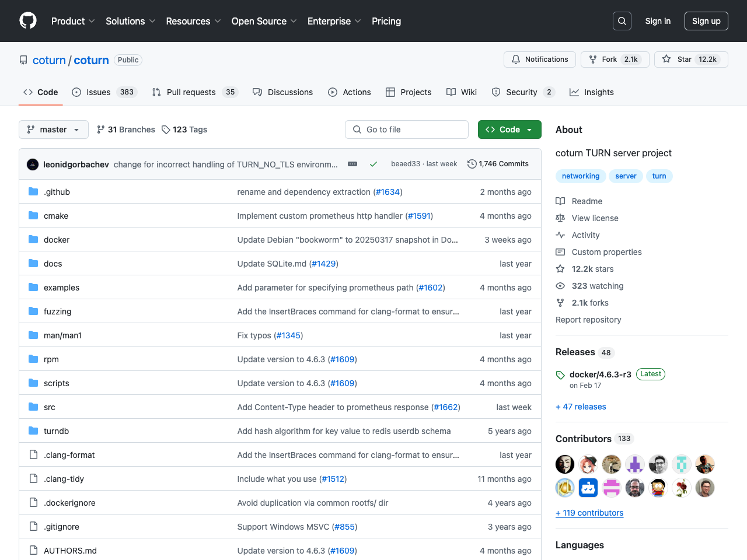Click the green check status icon
Image resolution: width=747 pixels, height=560 pixels.
[373, 164]
